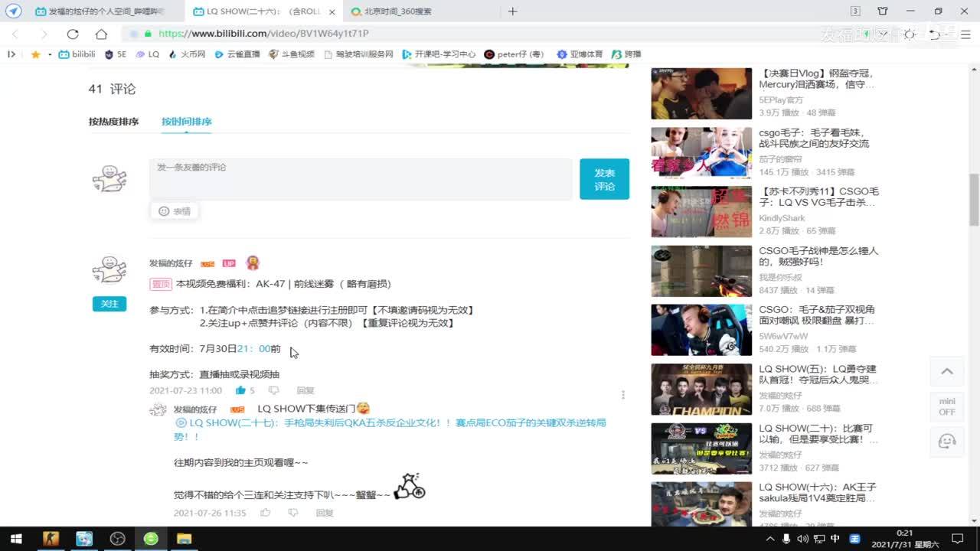This screenshot has height=551, width=980.
Task: Sort comments by 按热度排序
Action: coord(113,122)
